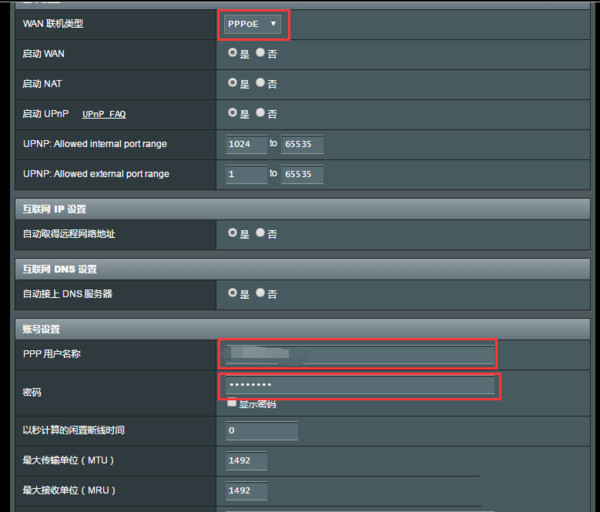Focus the 密码 password field

click(x=360, y=385)
